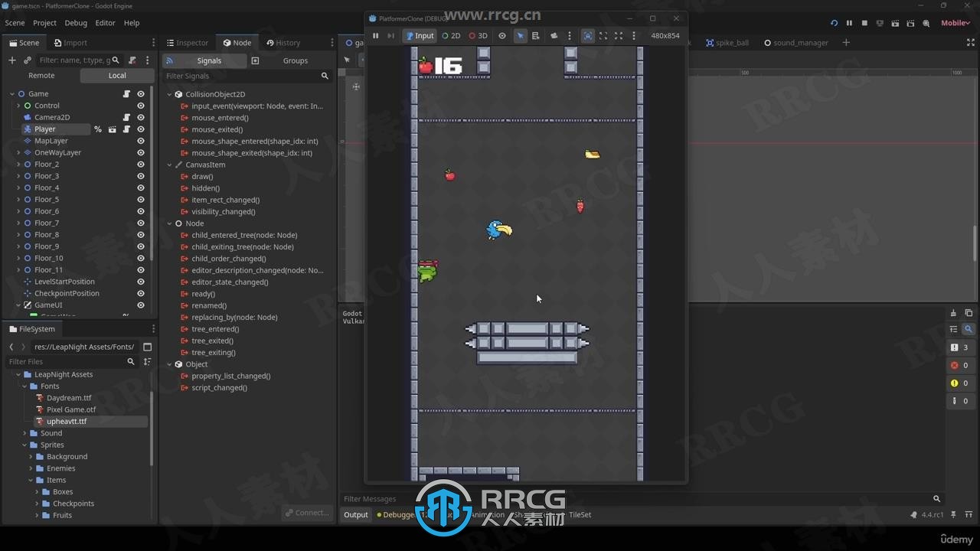This screenshot has width=980, height=551.
Task: Click the Run Current Scene clapper icon
Action: coord(896,23)
